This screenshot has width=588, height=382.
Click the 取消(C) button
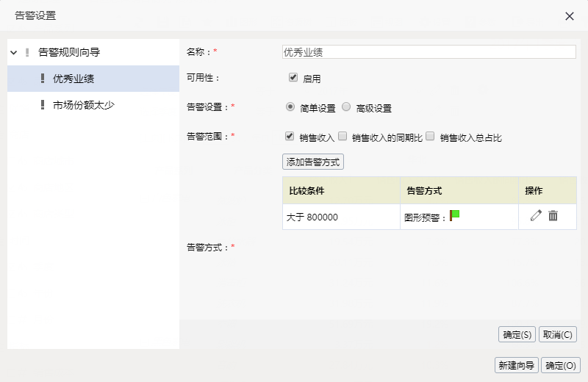(558, 334)
